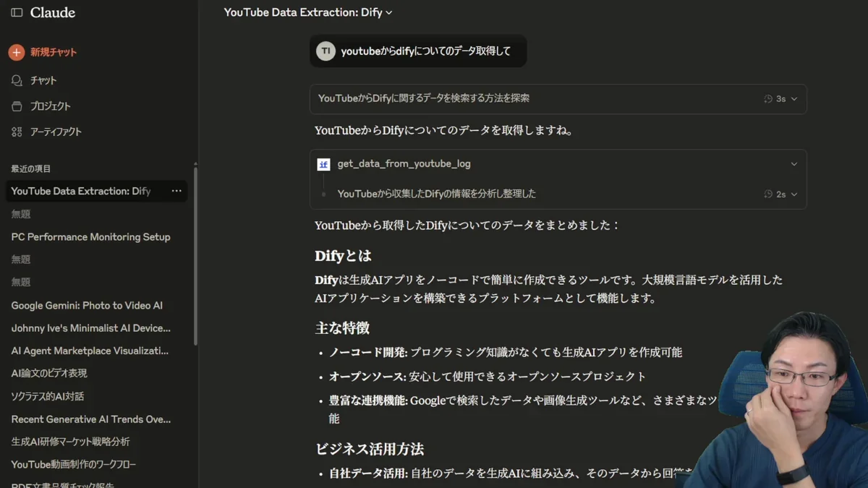Click the 最近の項目 section label
This screenshot has height=488, width=868.
[31, 168]
